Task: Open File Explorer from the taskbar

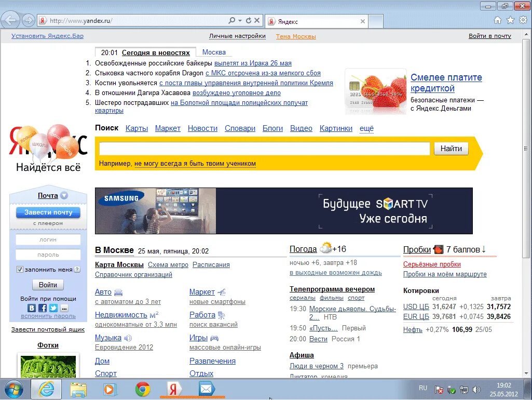Action: (78, 389)
